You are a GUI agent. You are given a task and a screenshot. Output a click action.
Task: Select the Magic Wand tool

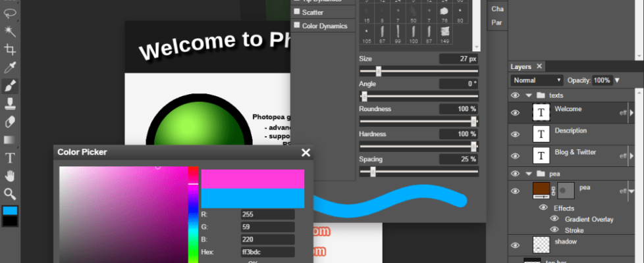[x=10, y=31]
